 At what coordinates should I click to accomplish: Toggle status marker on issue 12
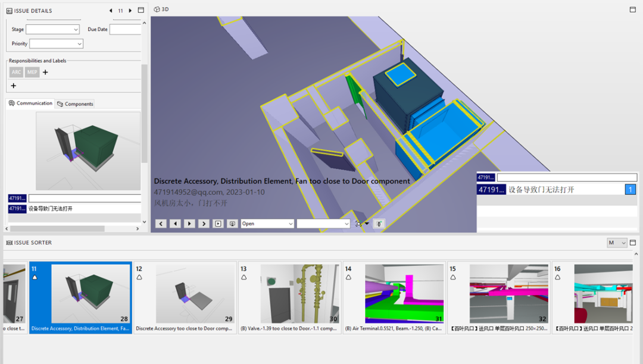click(139, 278)
